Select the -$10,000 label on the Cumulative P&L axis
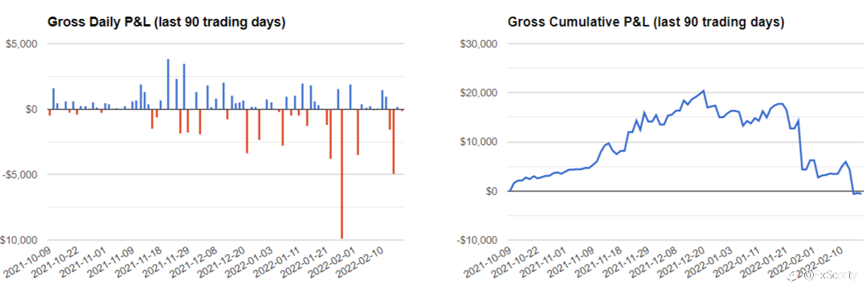This screenshot has width=868, height=297. click(478, 240)
